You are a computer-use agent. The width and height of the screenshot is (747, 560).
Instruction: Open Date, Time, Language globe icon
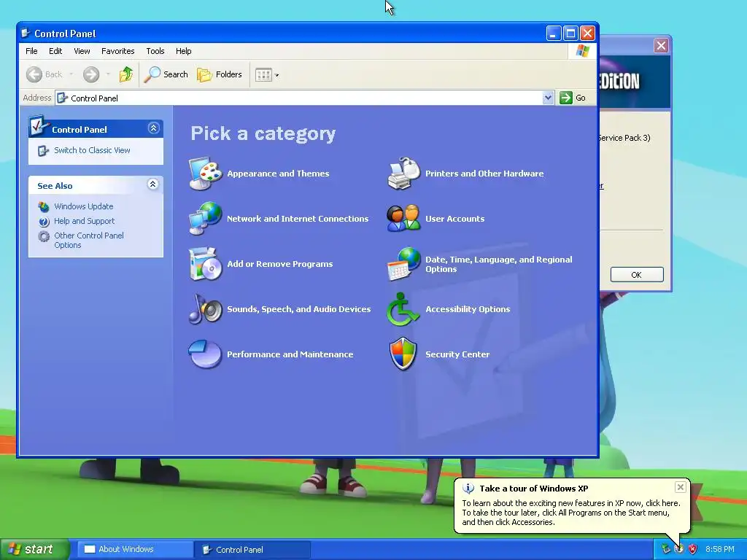pos(403,264)
